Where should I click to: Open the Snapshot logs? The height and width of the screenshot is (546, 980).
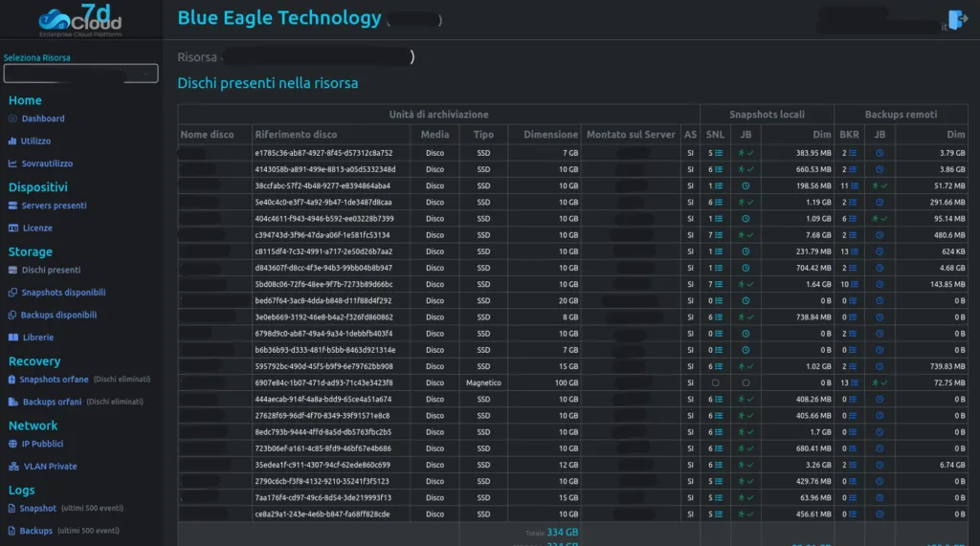pyautogui.click(x=37, y=508)
